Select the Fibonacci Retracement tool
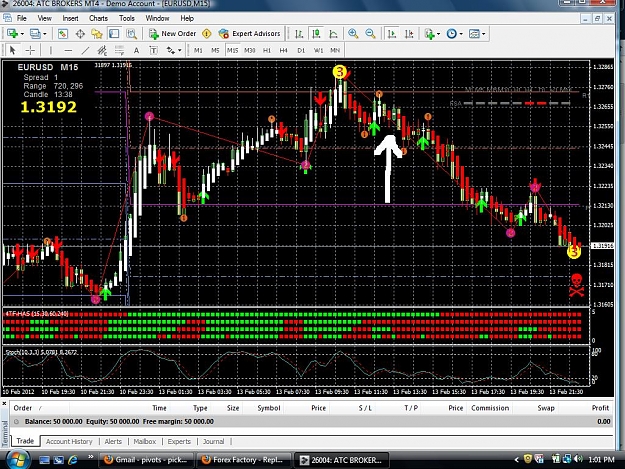The image size is (625, 469). pyautogui.click(x=119, y=50)
